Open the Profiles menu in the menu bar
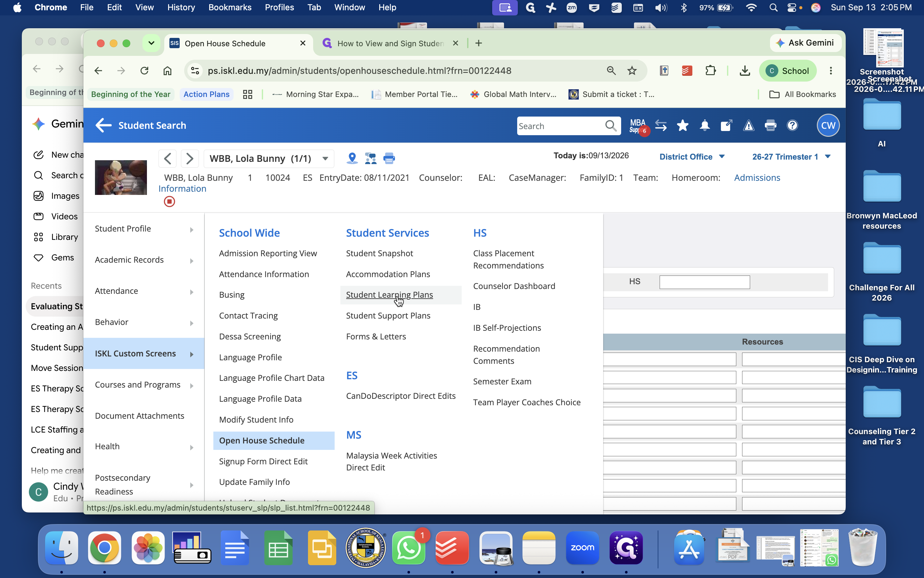 pos(279,7)
